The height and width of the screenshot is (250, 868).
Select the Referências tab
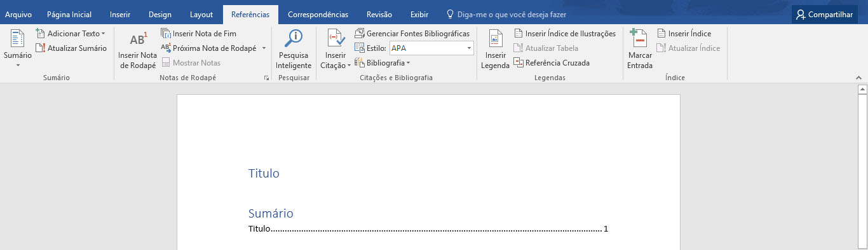tap(250, 14)
